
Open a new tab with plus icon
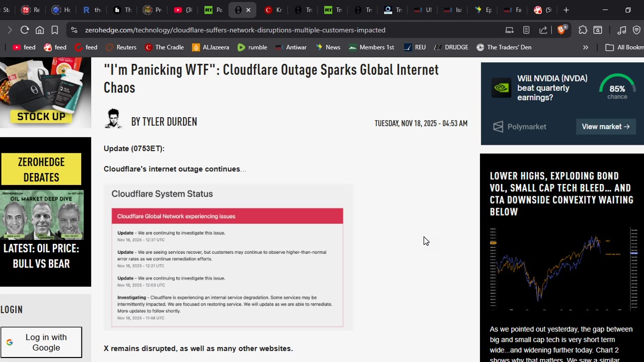pyautogui.click(x=566, y=10)
